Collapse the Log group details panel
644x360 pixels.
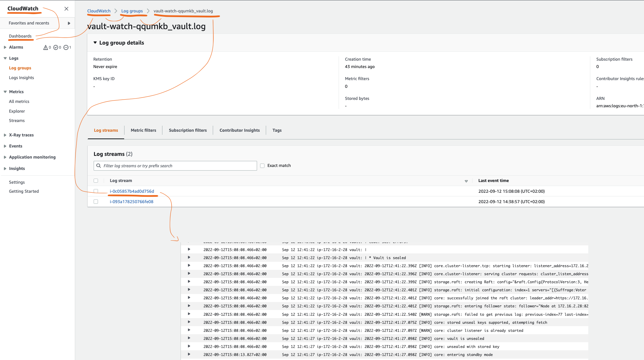point(95,43)
